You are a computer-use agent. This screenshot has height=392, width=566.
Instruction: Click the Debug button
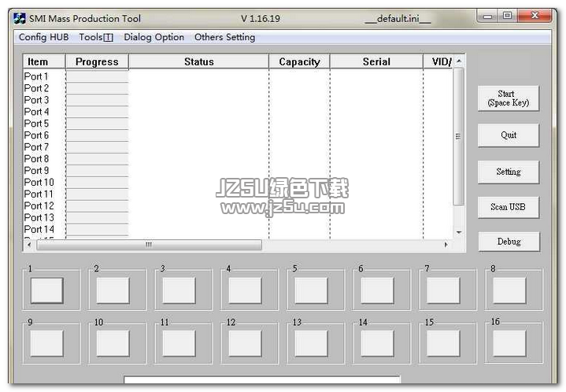tap(509, 242)
